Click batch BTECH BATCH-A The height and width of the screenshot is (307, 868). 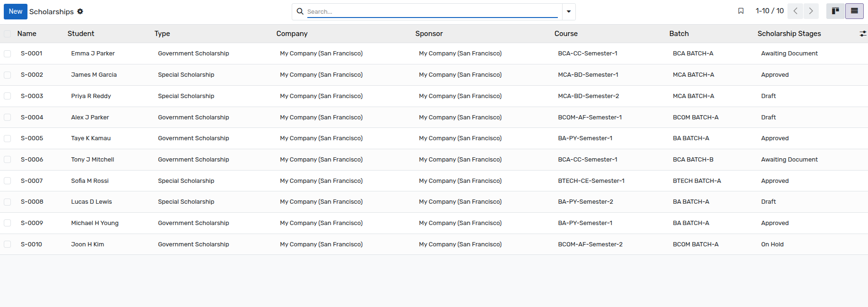click(697, 181)
